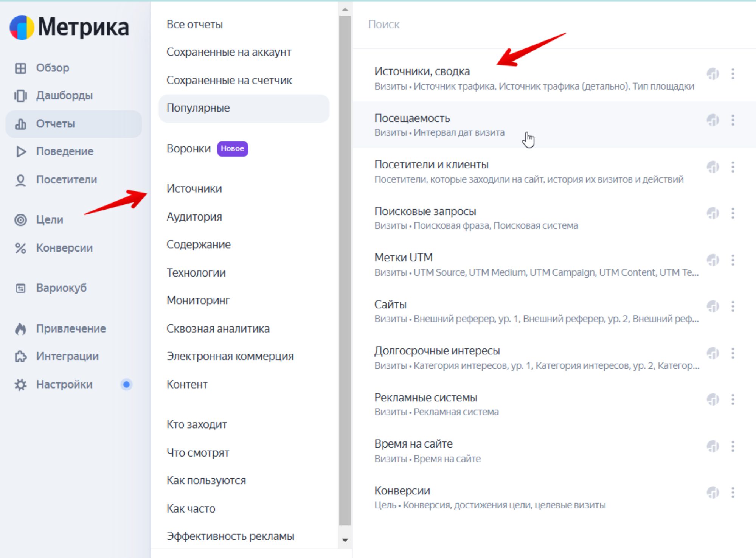The width and height of the screenshot is (756, 558).
Task: Open Конверсии in the left sidebar
Action: (x=53, y=248)
